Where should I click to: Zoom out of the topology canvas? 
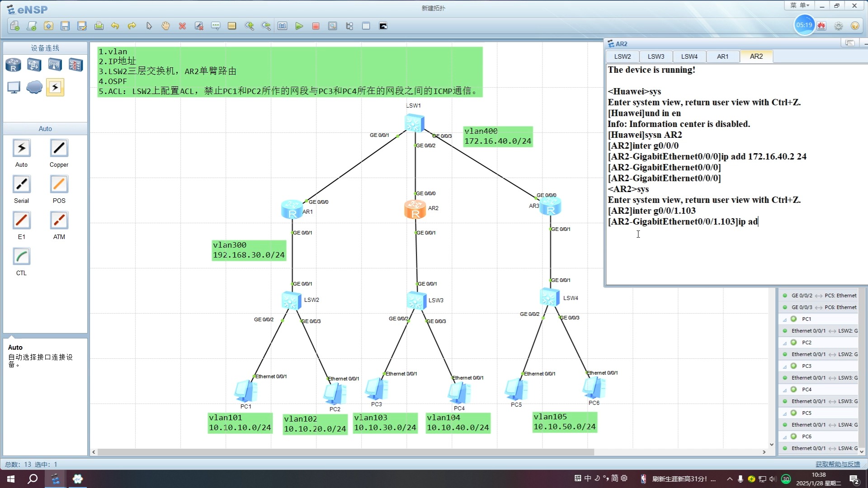pos(266,26)
